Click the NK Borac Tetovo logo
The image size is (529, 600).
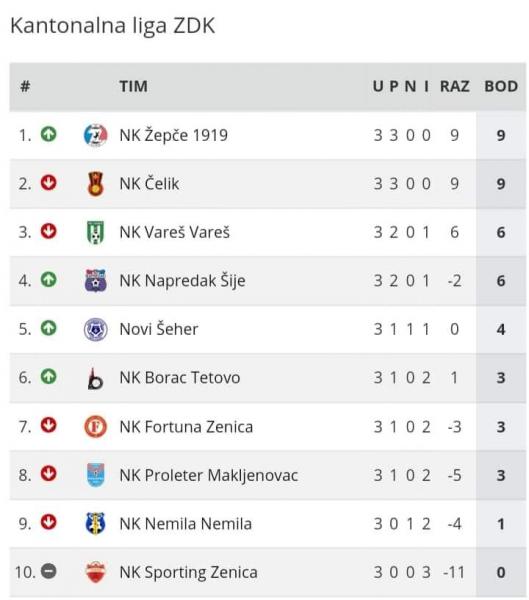tap(95, 378)
